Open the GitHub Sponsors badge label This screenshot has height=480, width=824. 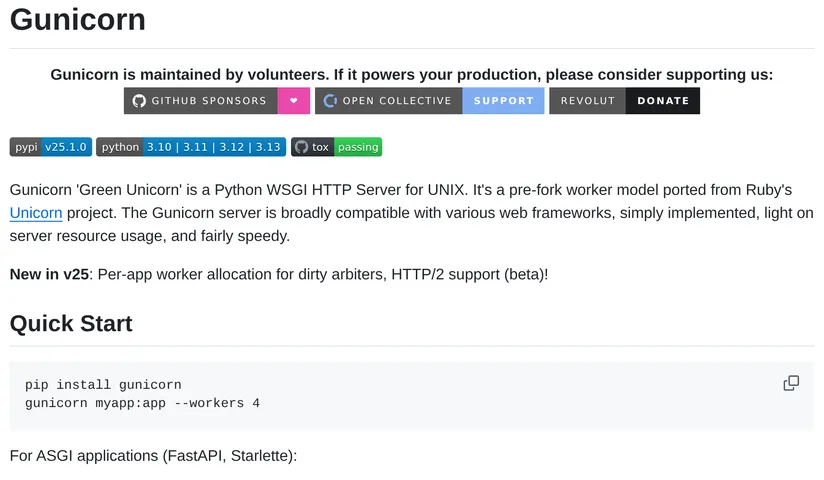pos(209,101)
